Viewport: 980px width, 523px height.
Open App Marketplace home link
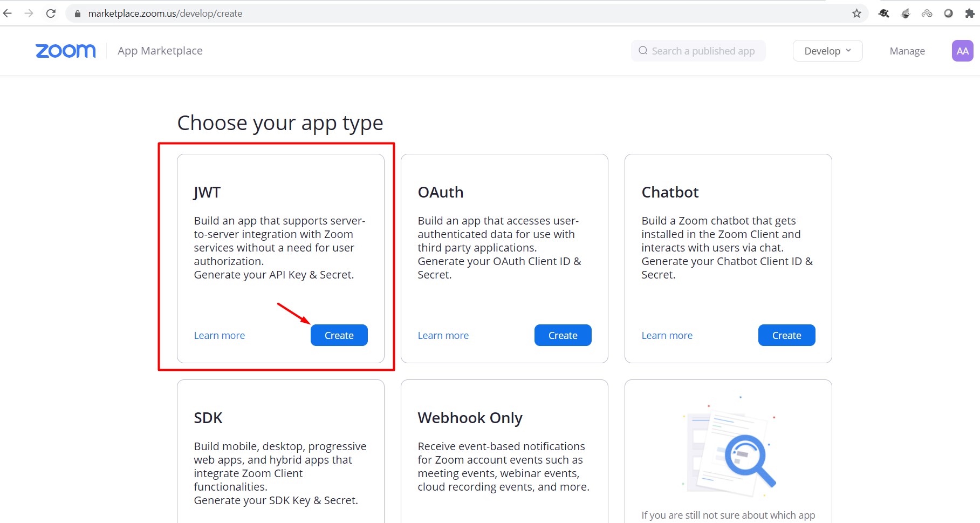click(x=160, y=51)
